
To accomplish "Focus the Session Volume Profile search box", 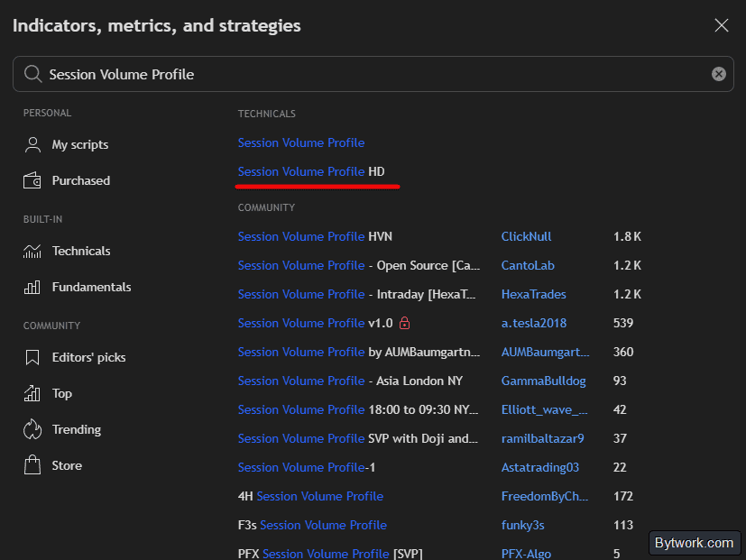I will click(x=373, y=74).
